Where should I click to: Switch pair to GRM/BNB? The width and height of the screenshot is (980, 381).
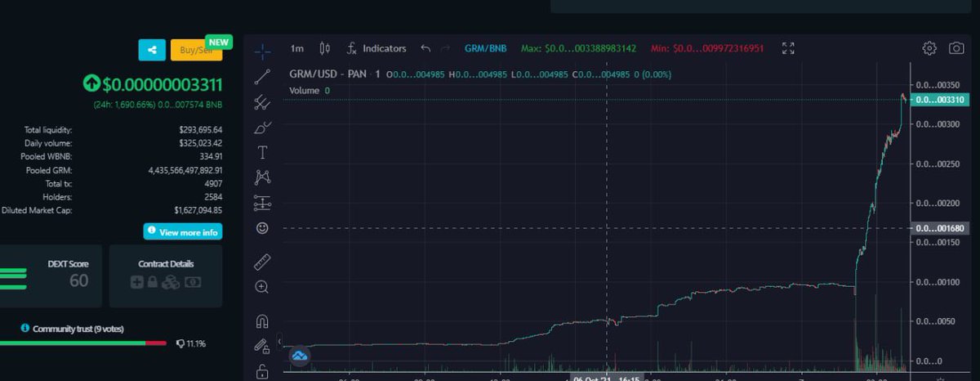coord(485,48)
